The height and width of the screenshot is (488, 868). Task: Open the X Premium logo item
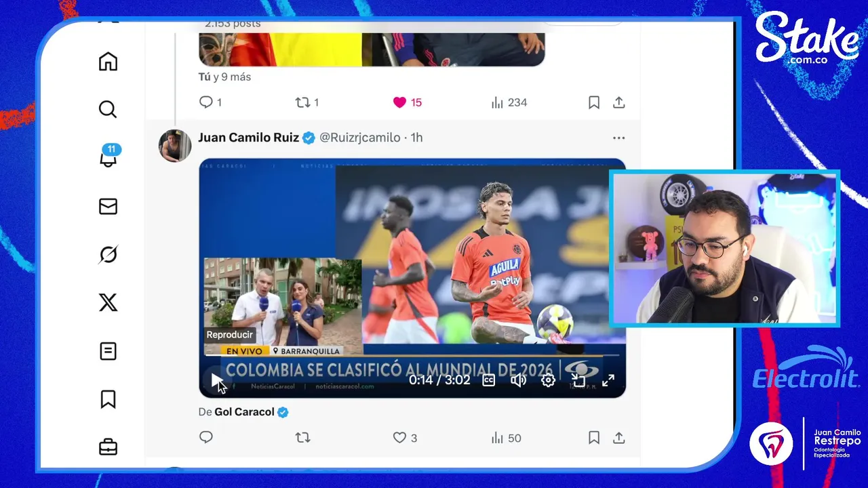tap(108, 302)
